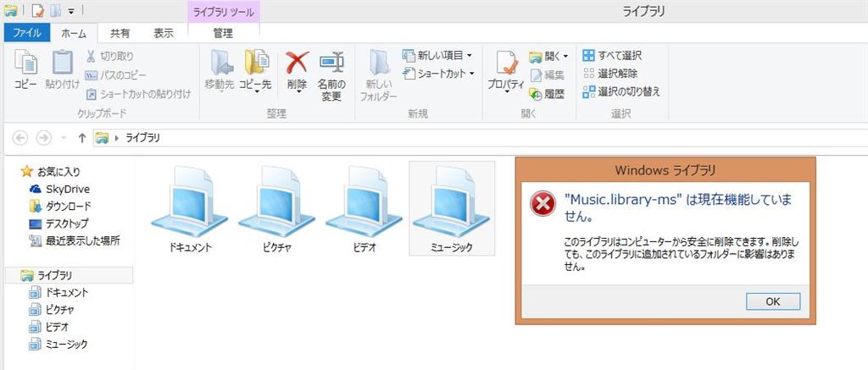Click 選択の切り替え (Invert selection)
Screen dimensions: 868x370
(621, 91)
